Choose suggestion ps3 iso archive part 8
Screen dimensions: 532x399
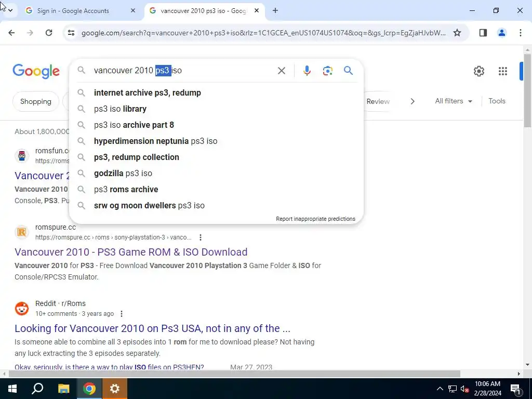(216, 125)
